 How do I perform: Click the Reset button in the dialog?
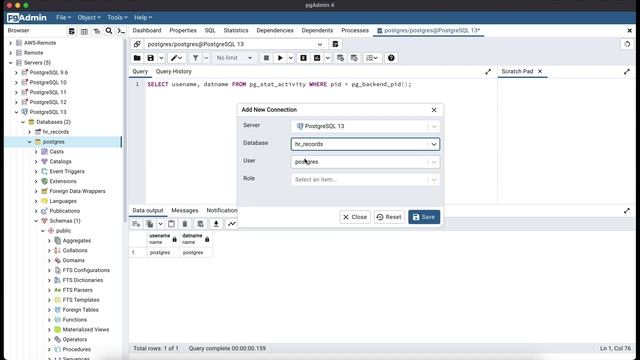click(389, 217)
